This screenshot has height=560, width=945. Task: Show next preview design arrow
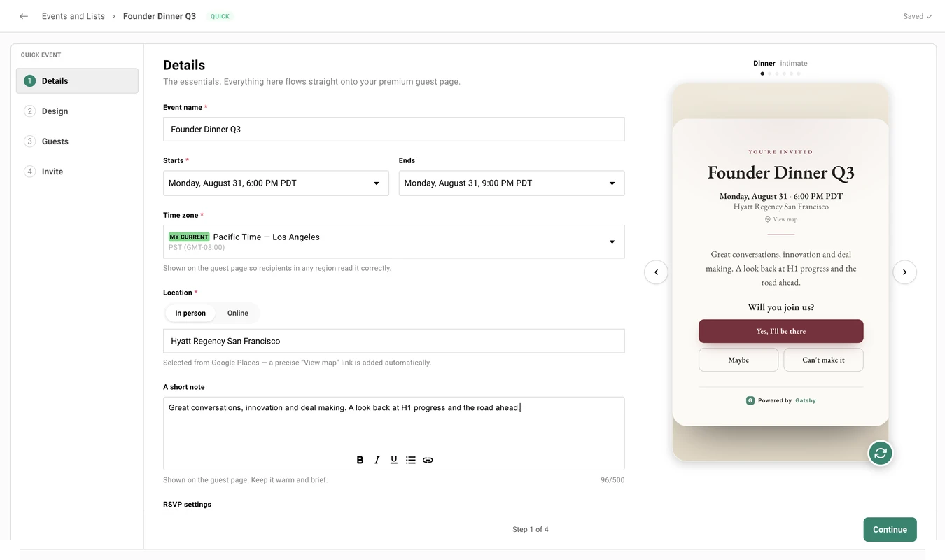coord(904,272)
